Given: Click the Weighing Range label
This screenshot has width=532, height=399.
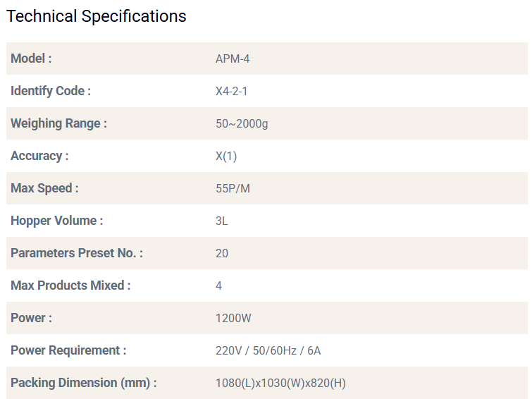Looking at the screenshot, I should (58, 123).
